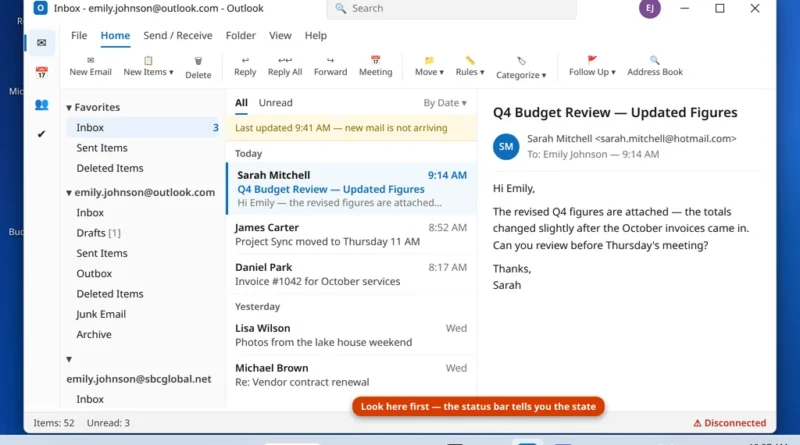Collapse the emily.johnson@sbcglobal.net account tree

click(x=69, y=359)
